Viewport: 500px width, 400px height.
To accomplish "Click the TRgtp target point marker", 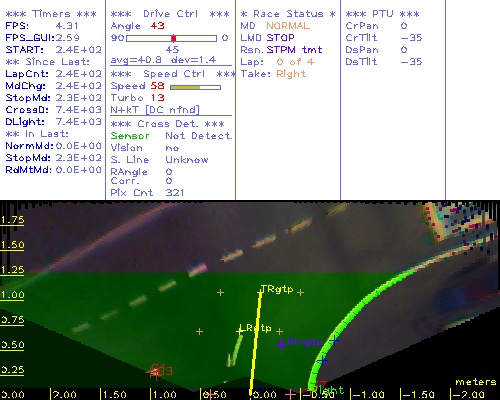I will pos(260,292).
